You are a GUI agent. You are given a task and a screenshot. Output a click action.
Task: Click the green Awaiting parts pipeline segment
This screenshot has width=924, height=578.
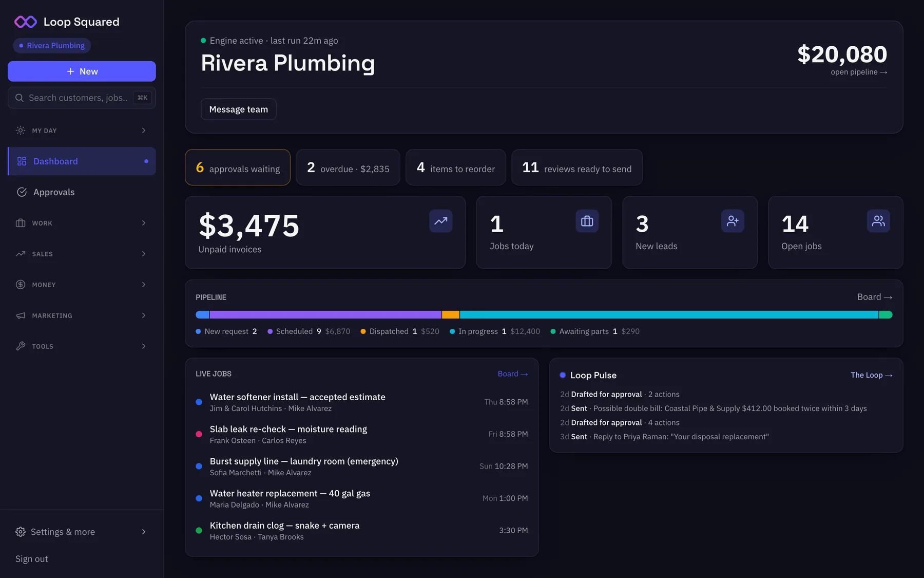(x=885, y=315)
